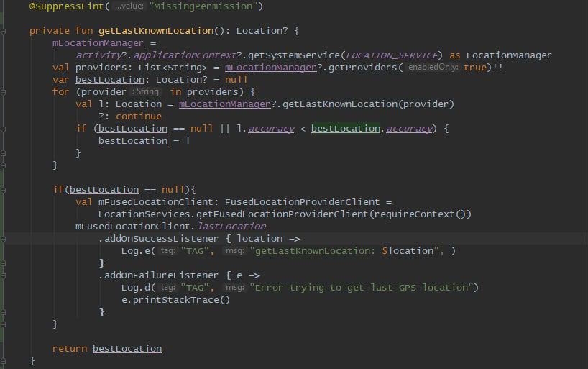The width and height of the screenshot is (588, 369).
Task: Click the private keyword
Action: (x=50, y=31)
